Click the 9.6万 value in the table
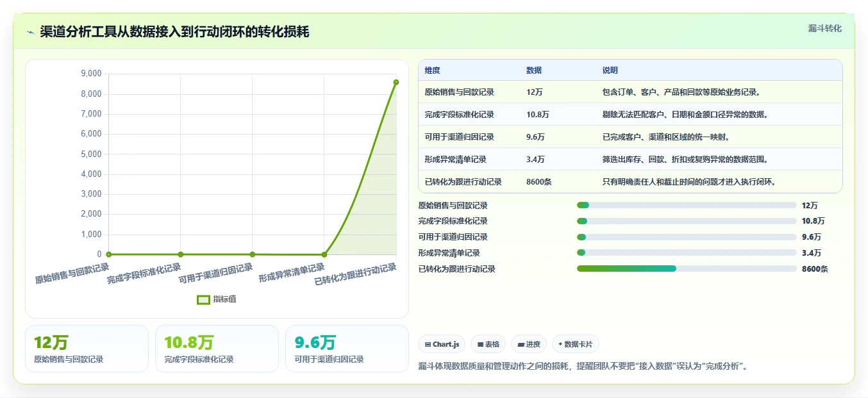868x398 pixels. pos(535,137)
